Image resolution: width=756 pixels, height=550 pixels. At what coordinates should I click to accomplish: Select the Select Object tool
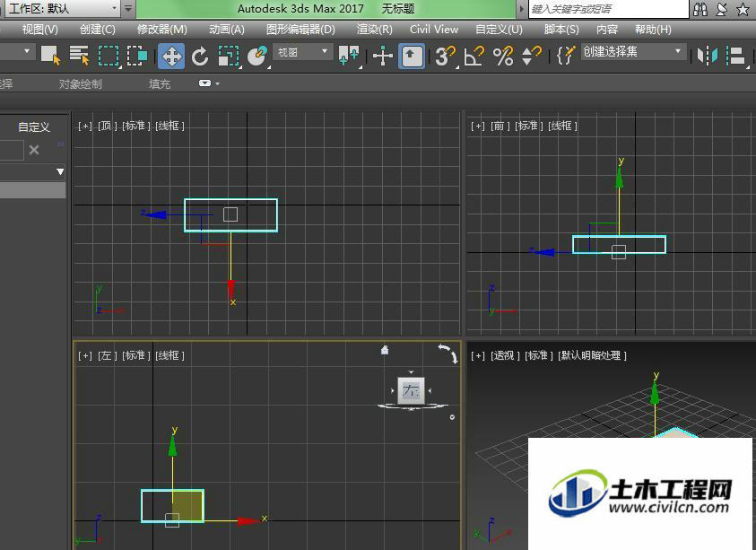click(x=50, y=55)
